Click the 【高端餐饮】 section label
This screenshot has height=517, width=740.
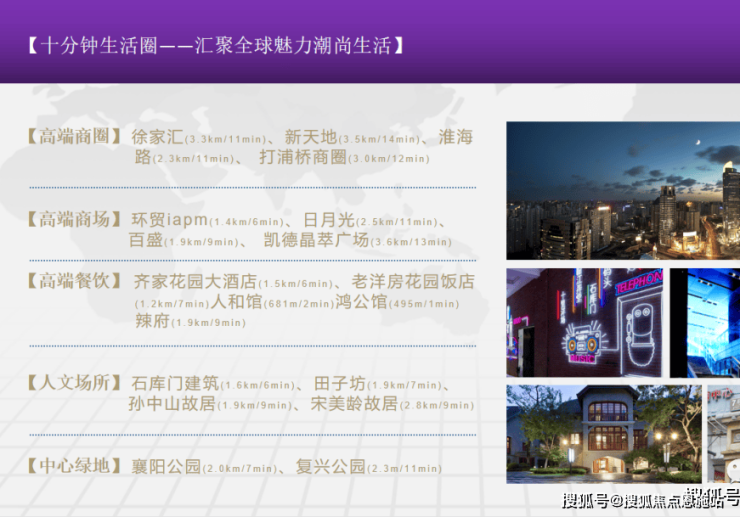click(75, 281)
